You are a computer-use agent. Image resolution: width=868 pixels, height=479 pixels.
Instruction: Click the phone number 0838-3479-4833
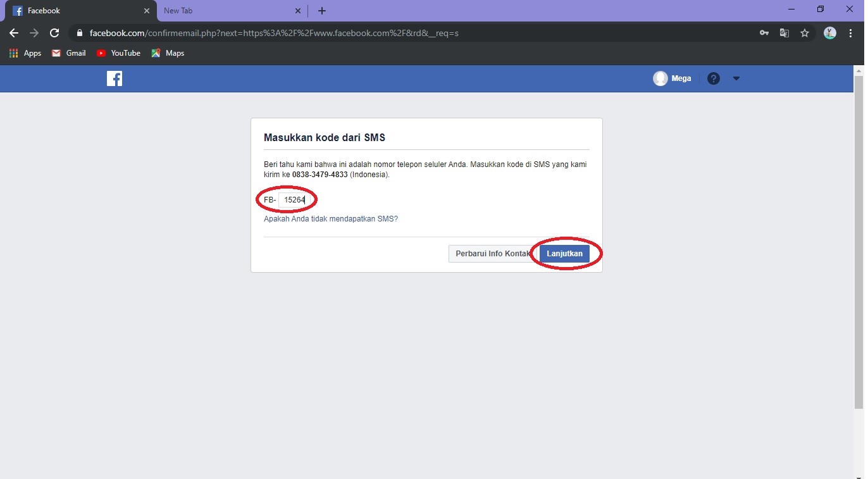pyautogui.click(x=320, y=175)
